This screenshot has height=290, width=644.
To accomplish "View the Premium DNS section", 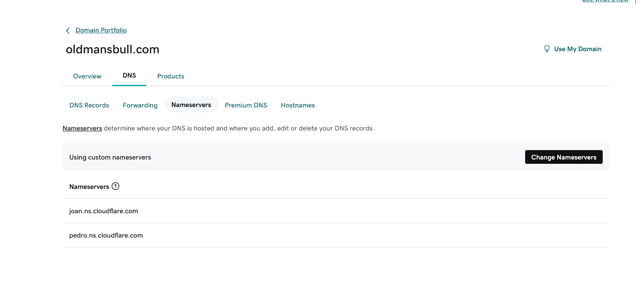I will 246,105.
